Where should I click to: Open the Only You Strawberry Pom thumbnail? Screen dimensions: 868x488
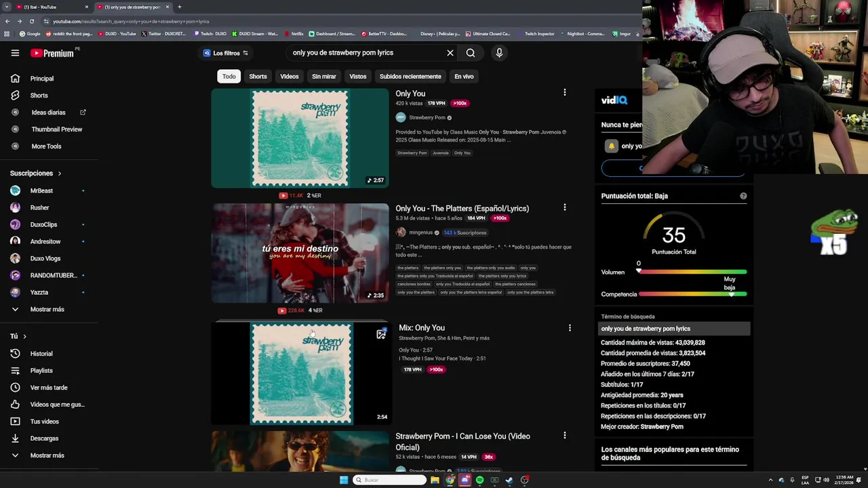click(x=300, y=138)
